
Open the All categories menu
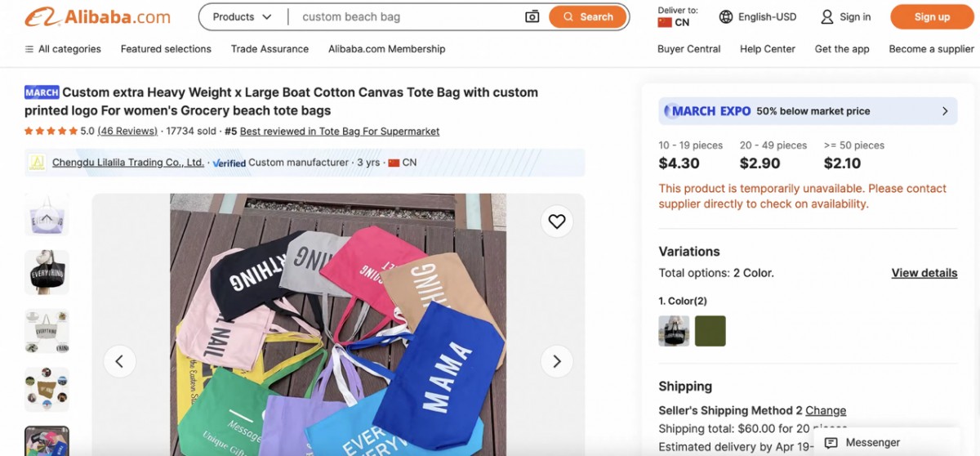pyautogui.click(x=63, y=49)
